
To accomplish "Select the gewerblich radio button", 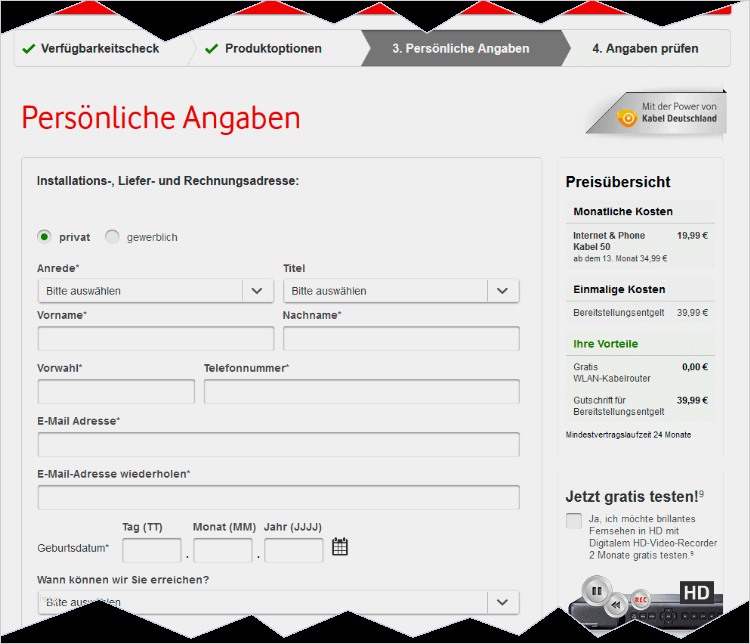I will (112, 237).
